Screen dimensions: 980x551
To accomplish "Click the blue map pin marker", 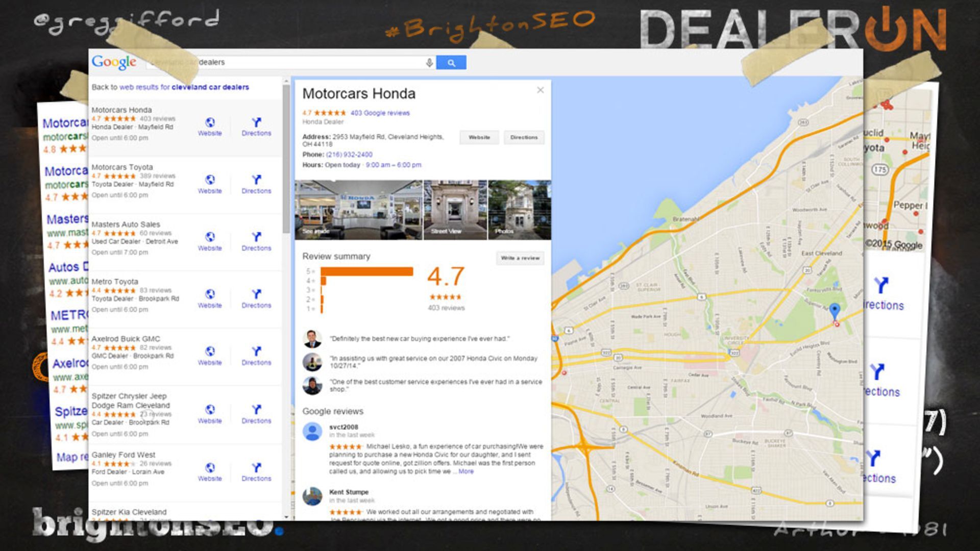I will (x=835, y=311).
